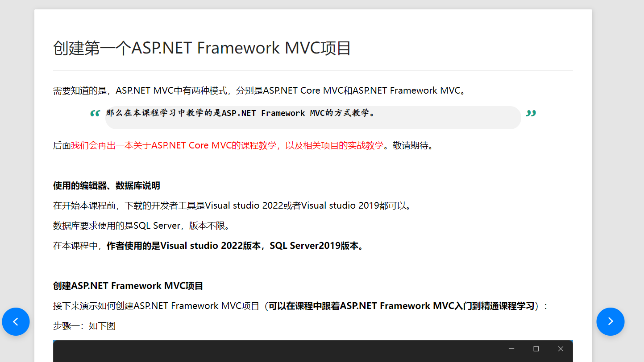Click the opening paragraph starting with 需要知道的是
Image resolution: width=644 pixels, height=362 pixels.
(x=260, y=90)
